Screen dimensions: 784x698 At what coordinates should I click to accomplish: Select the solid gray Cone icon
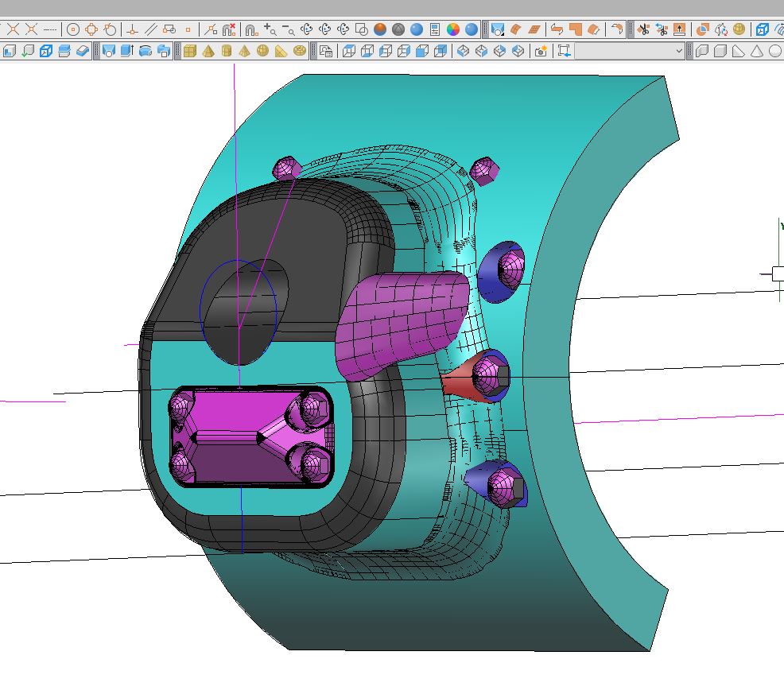(757, 51)
